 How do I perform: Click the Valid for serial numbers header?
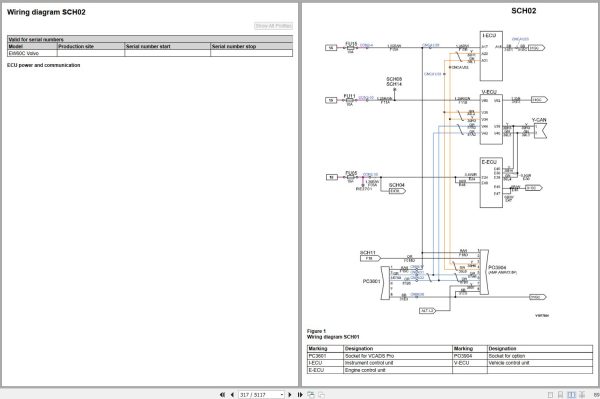[150, 39]
